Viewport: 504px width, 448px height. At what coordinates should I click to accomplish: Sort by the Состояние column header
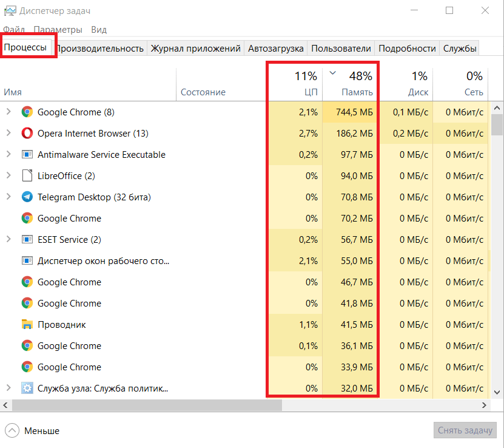[x=222, y=84]
